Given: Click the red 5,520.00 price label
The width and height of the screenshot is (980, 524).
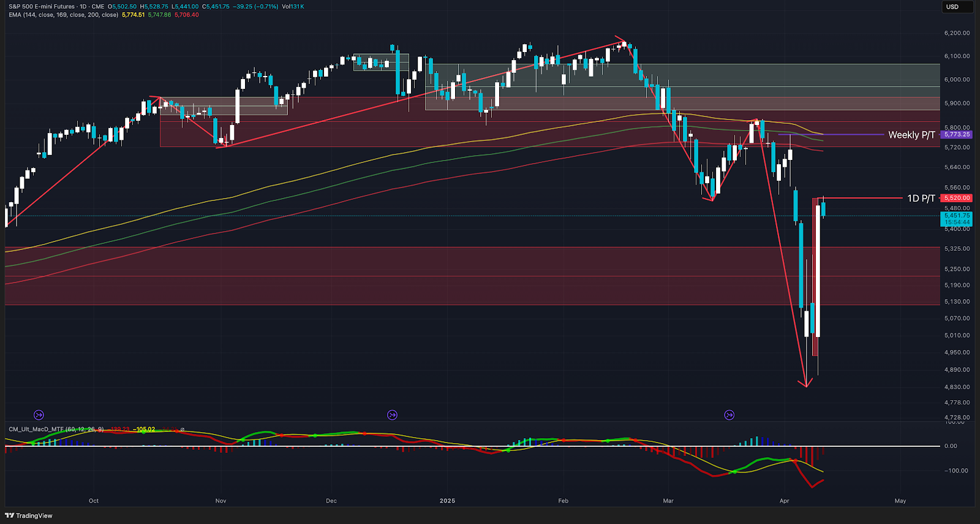Looking at the screenshot, I should pyautogui.click(x=957, y=198).
